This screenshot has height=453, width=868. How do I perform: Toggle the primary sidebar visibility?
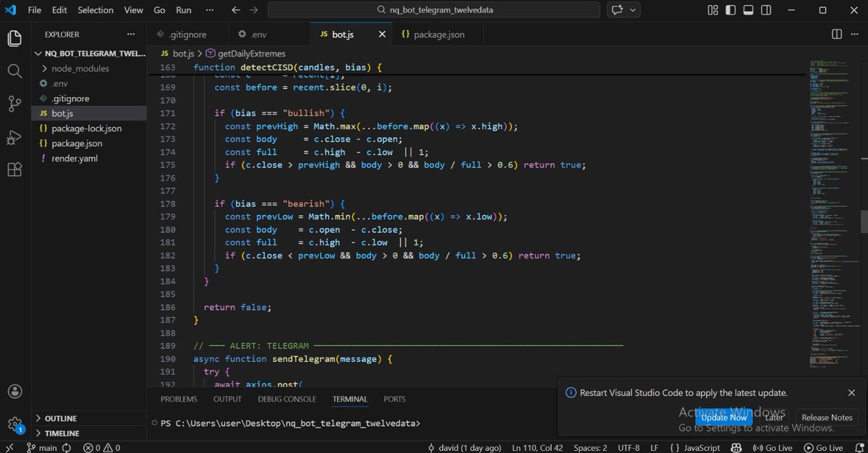733,9
